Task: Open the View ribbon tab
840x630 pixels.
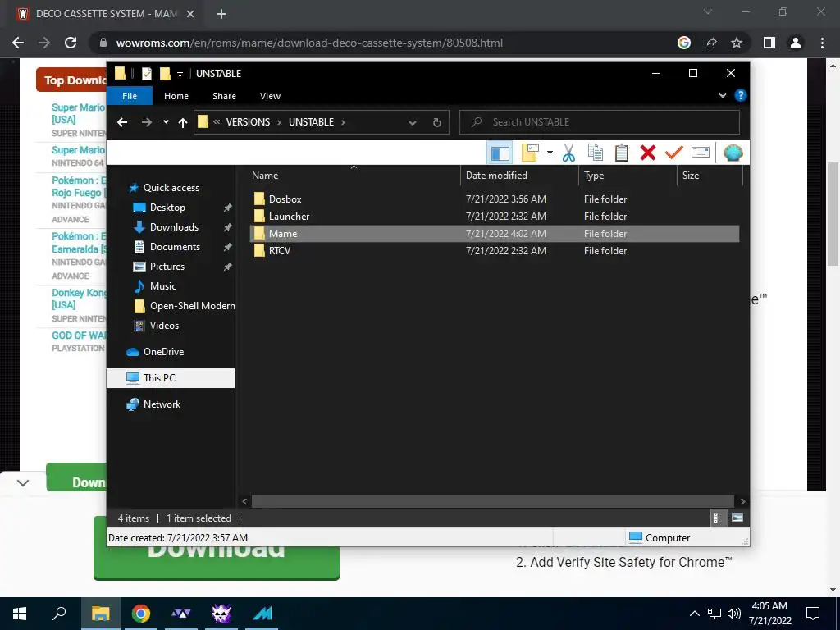Action: click(270, 96)
